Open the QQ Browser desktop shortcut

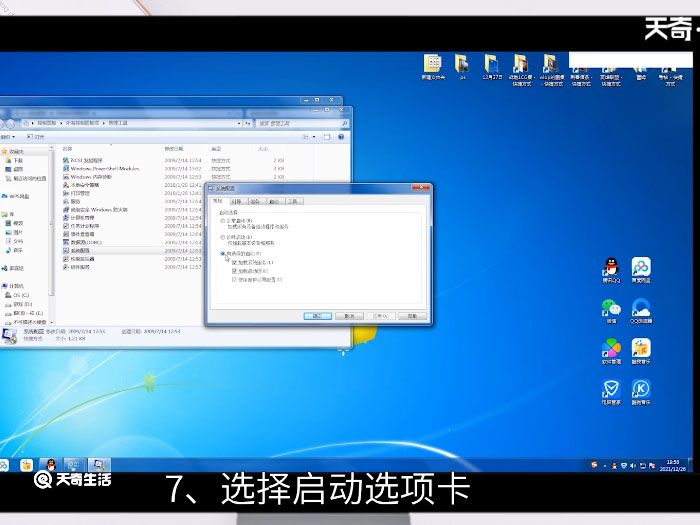pyautogui.click(x=641, y=311)
